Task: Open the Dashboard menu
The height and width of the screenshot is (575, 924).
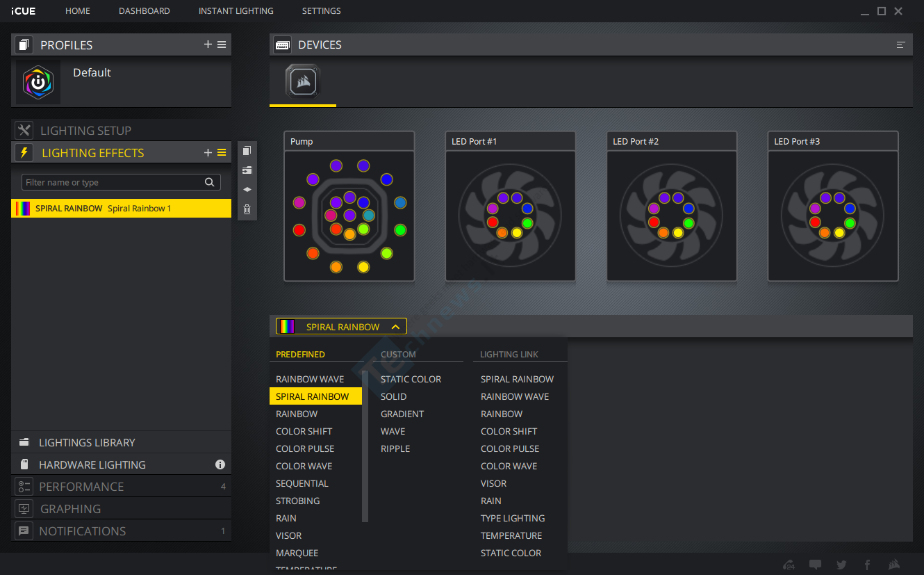Action: pos(145,11)
